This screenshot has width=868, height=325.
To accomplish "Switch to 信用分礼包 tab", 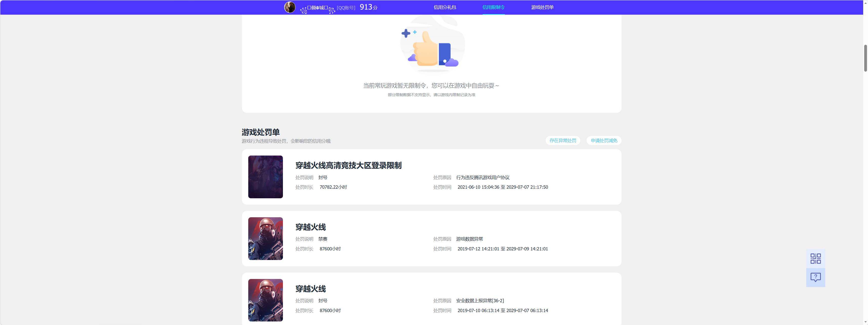I will click(445, 7).
